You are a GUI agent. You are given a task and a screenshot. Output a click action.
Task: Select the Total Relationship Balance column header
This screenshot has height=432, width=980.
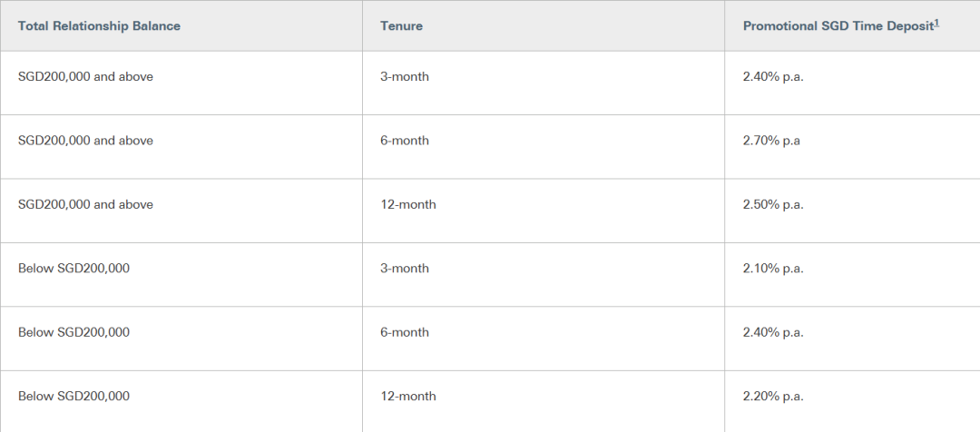click(x=100, y=25)
